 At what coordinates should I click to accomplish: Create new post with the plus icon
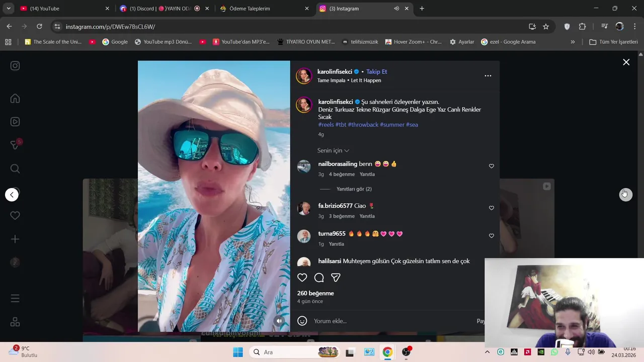(15, 239)
